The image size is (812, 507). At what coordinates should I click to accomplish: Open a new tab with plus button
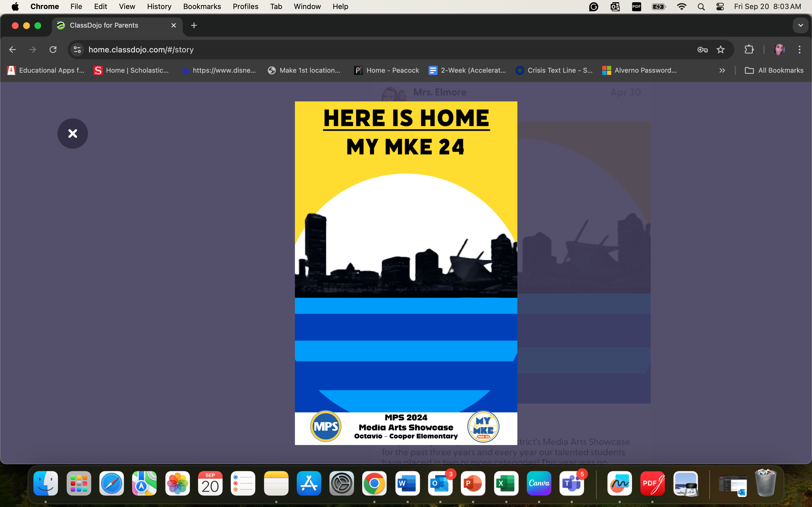click(x=194, y=25)
